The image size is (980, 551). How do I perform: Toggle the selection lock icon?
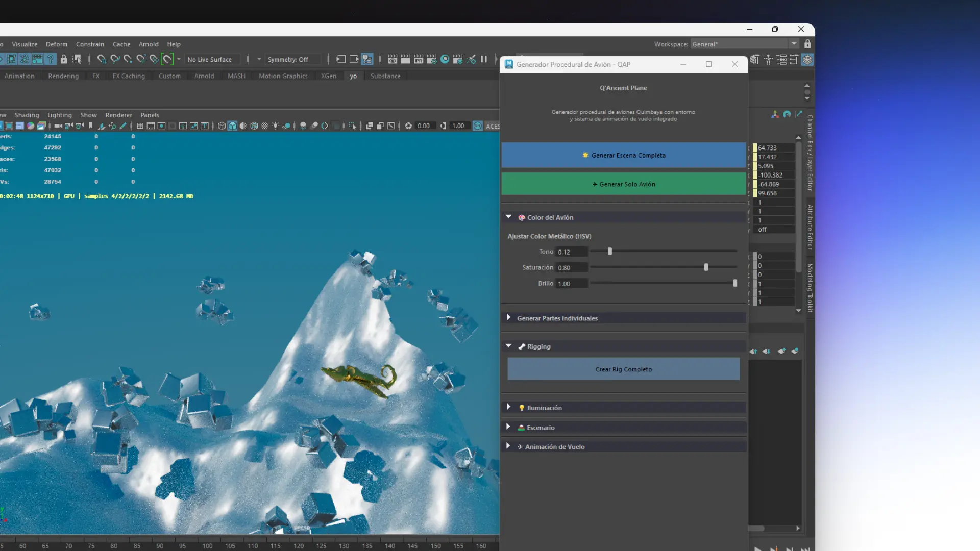click(x=64, y=59)
